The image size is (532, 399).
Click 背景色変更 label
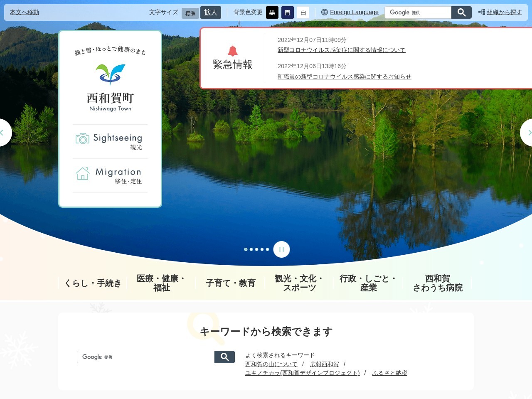click(x=248, y=12)
